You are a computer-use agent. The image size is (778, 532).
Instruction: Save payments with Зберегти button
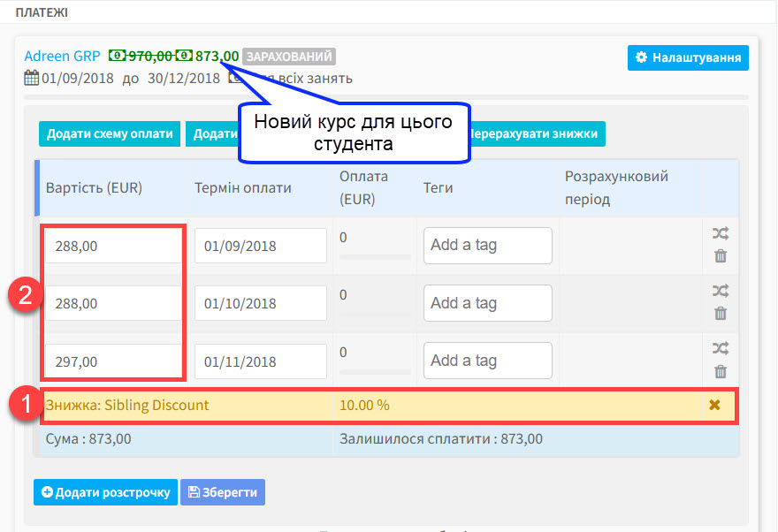tap(223, 492)
